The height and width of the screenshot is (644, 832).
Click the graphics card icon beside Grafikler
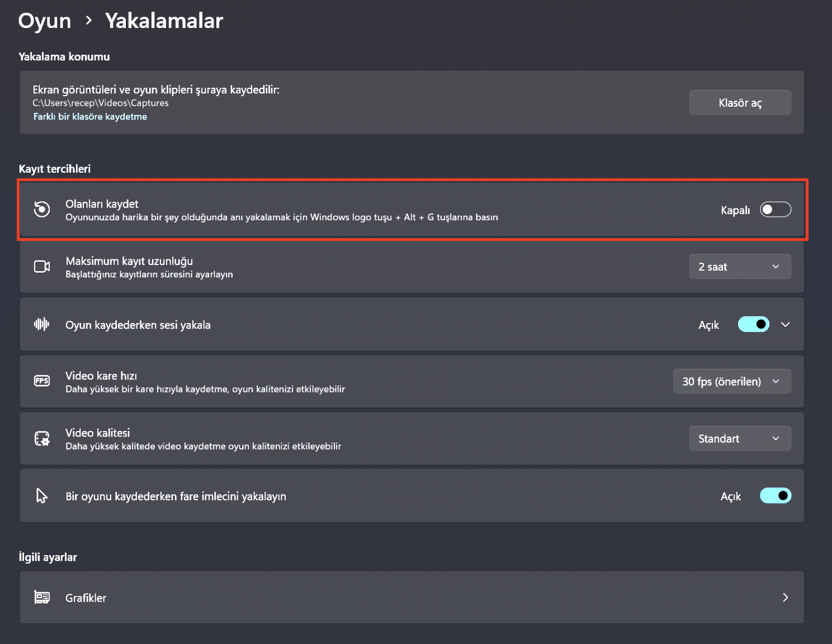pos(41,598)
